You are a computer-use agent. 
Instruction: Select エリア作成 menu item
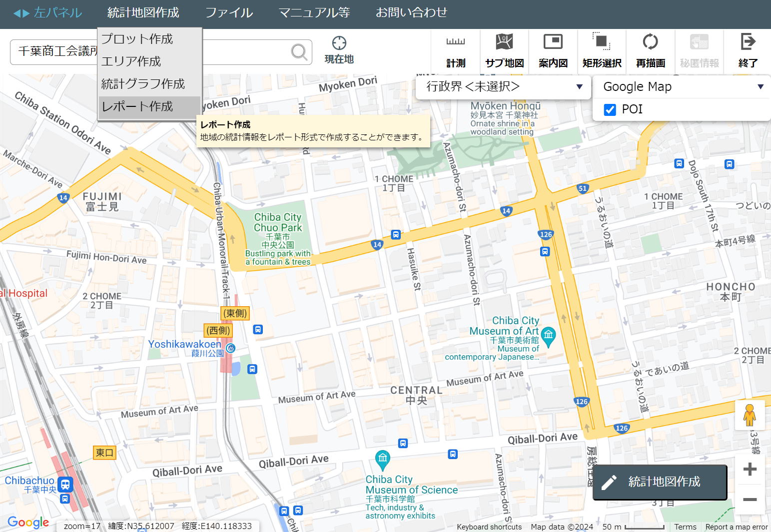(x=149, y=61)
